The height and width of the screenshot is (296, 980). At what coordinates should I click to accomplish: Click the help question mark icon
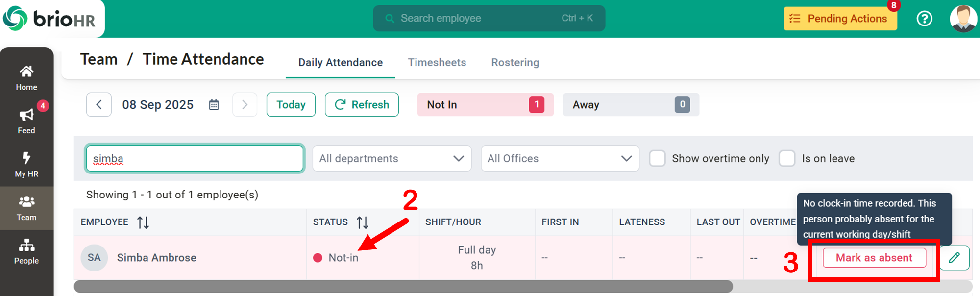(x=924, y=19)
